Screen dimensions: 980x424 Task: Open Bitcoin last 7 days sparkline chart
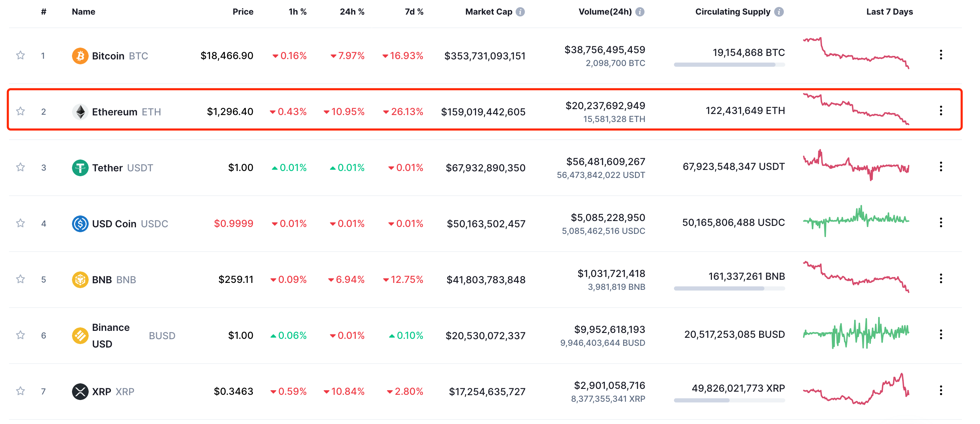point(856,53)
